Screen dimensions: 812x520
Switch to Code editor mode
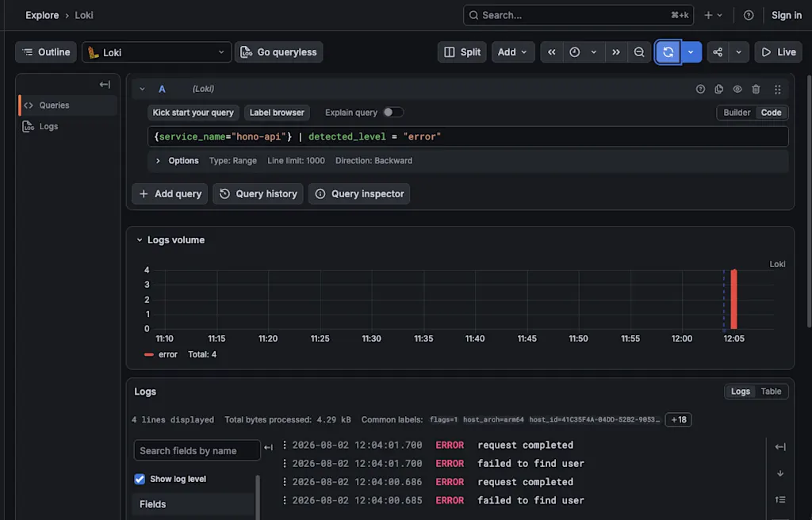(771, 113)
